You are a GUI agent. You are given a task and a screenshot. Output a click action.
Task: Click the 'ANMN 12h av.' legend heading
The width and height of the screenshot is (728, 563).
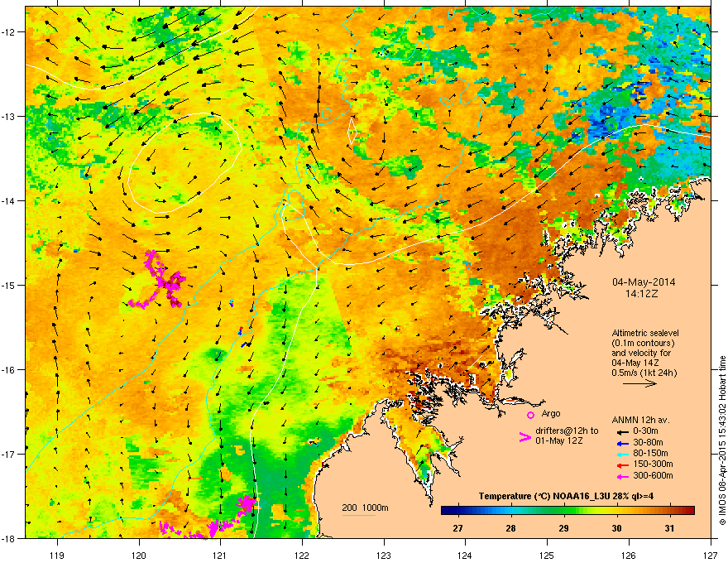640,420
